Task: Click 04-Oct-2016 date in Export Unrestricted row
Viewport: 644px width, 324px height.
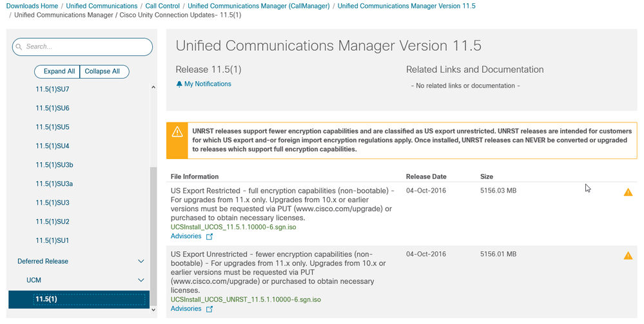Action: pyautogui.click(x=426, y=254)
